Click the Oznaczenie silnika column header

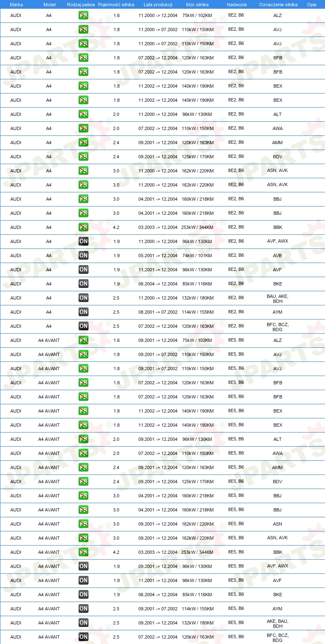278,5
